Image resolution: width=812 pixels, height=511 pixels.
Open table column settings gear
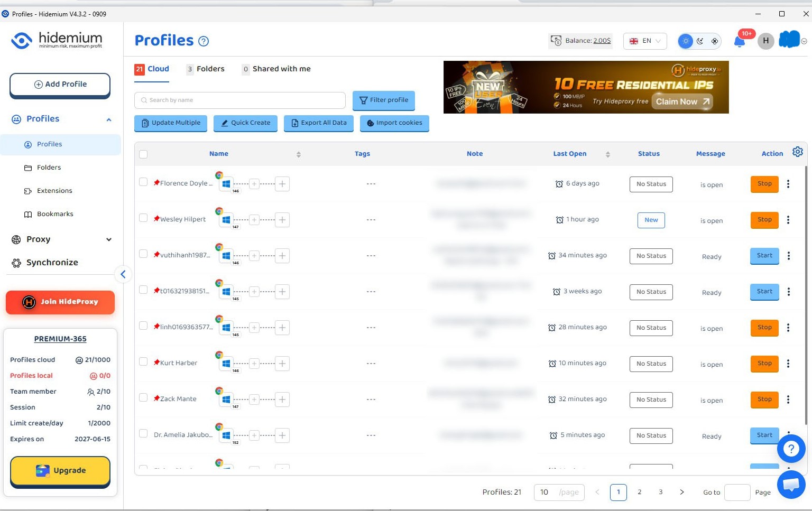[x=798, y=152]
